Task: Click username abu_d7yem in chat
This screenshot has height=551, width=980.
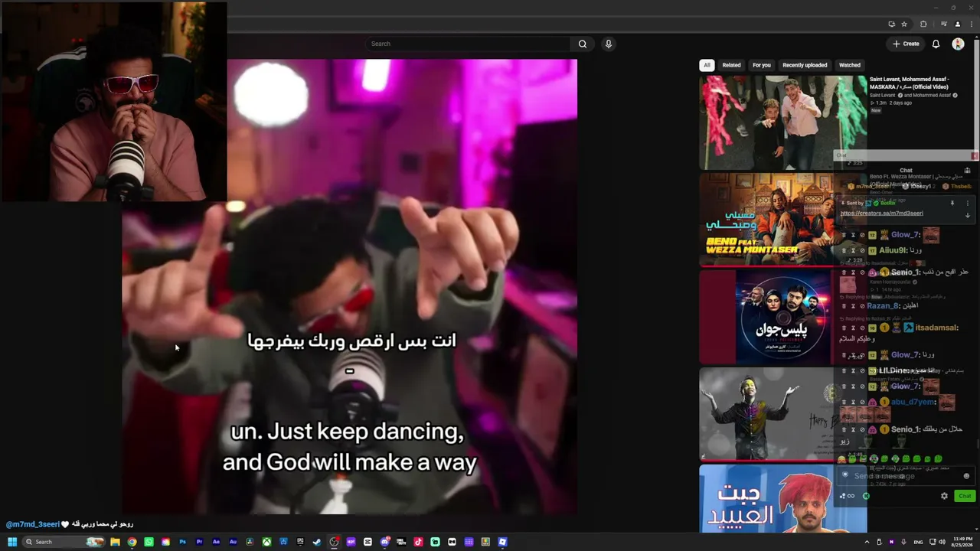Action: (x=913, y=403)
